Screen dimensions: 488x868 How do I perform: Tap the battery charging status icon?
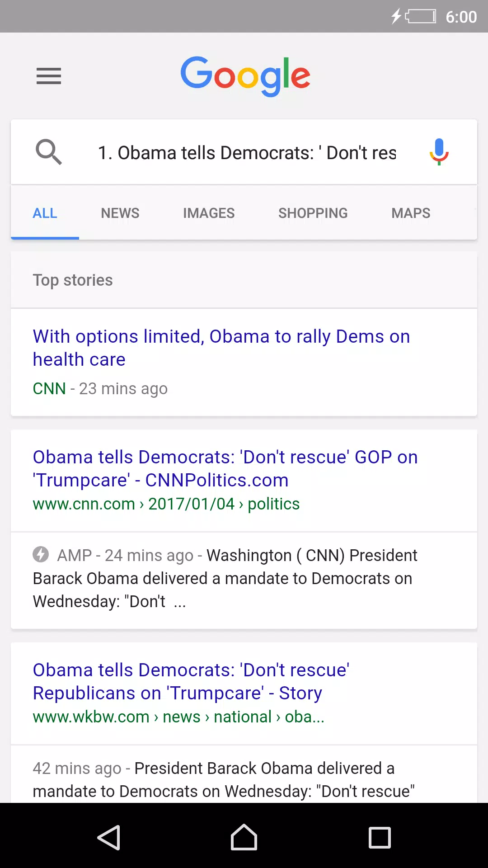414,17
